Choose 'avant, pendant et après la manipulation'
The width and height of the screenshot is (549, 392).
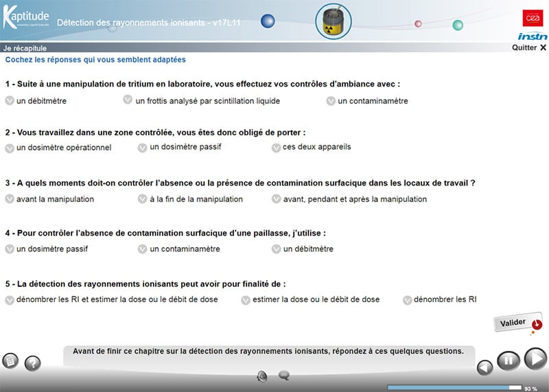click(277, 199)
